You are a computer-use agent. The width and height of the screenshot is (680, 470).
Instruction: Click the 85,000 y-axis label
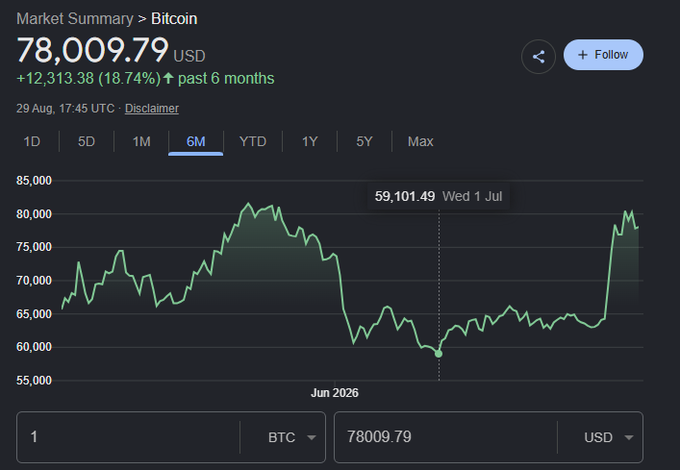pyautogui.click(x=34, y=180)
